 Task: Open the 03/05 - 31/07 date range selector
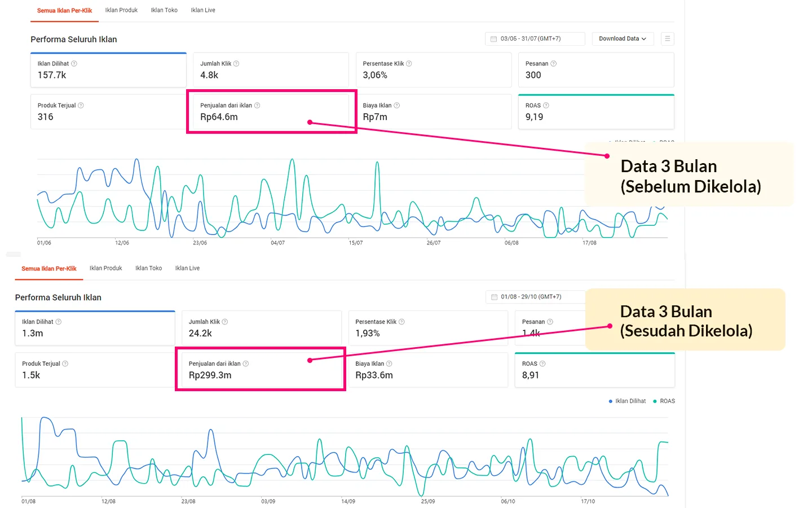click(x=534, y=38)
